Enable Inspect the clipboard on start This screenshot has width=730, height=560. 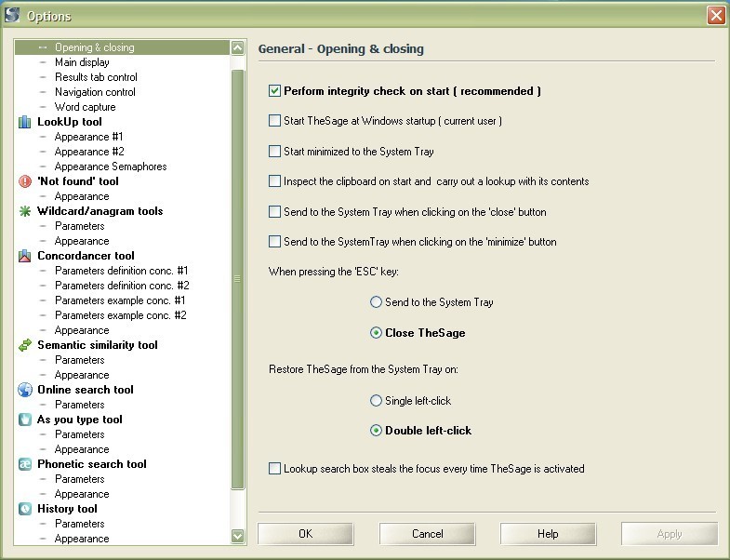tap(274, 180)
